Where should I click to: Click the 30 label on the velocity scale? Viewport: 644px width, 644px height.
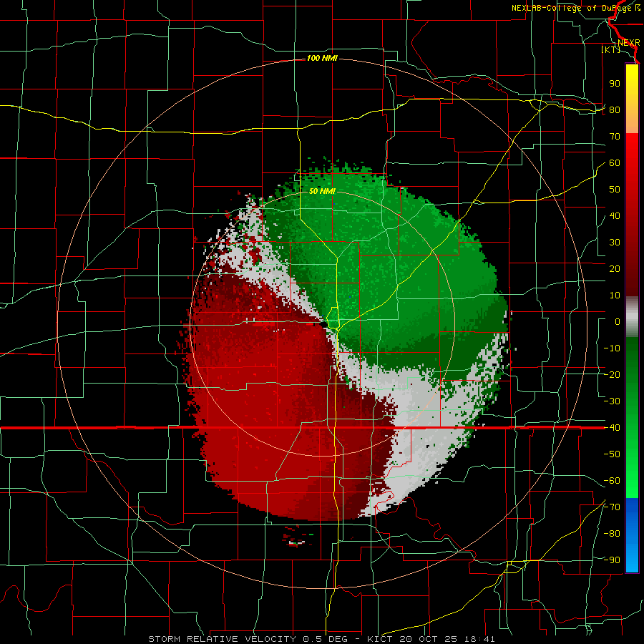(615, 243)
